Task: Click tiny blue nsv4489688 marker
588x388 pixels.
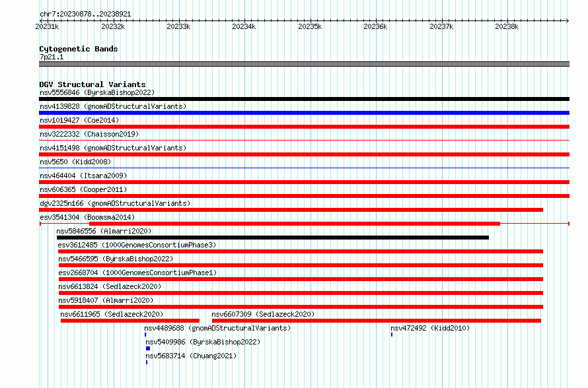Action: click(145, 335)
